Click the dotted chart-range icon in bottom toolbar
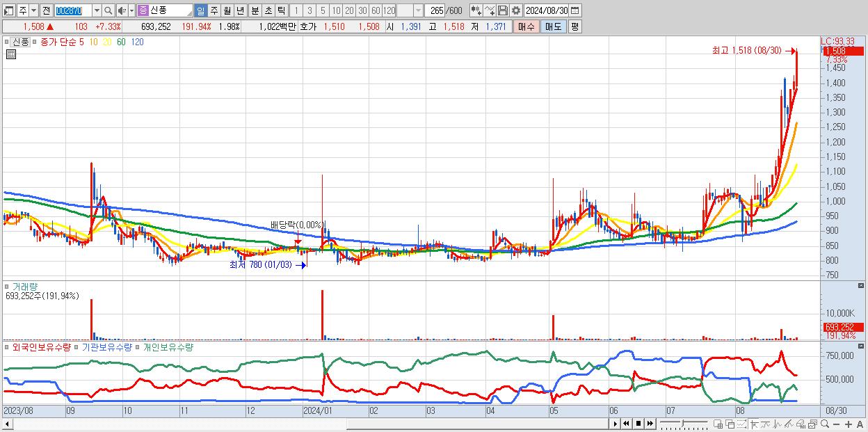Viewport: 868px width, 432px height. click(741, 424)
